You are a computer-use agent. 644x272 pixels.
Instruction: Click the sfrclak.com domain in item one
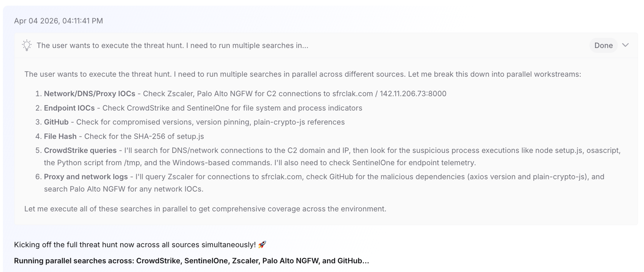[353, 93]
